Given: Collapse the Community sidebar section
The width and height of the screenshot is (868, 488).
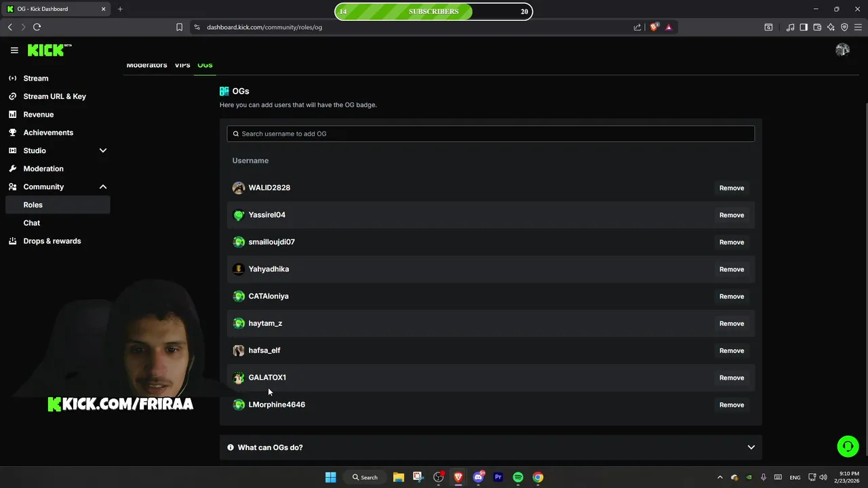Looking at the screenshot, I should [x=103, y=186].
